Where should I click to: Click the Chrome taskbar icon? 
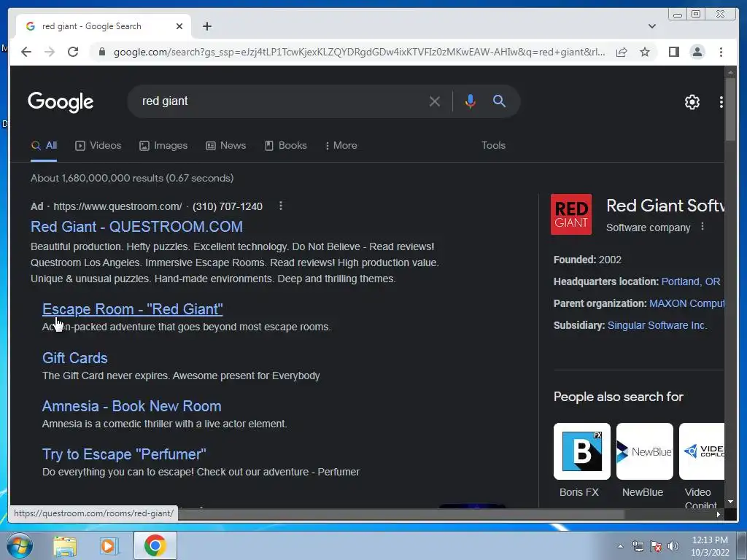(x=155, y=545)
